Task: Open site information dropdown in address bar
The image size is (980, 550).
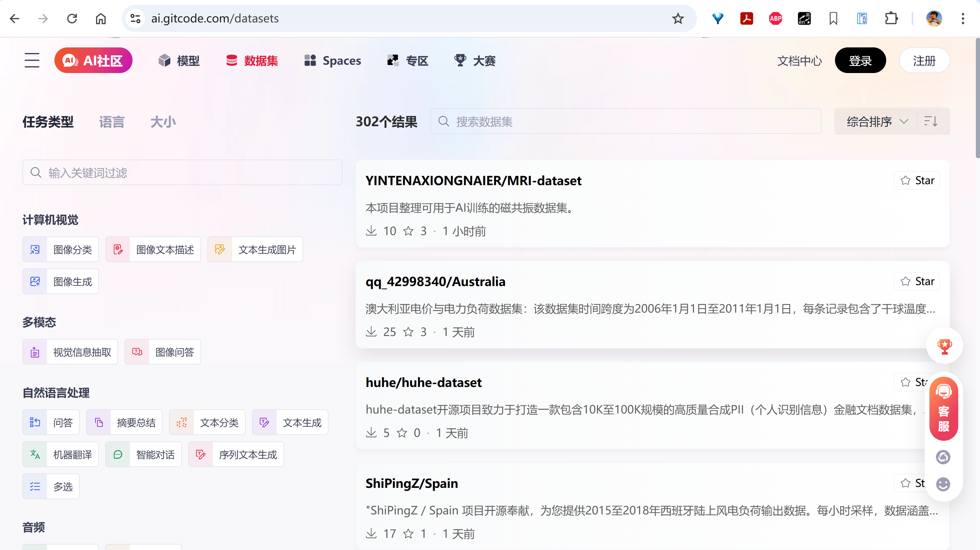Action: coord(135,18)
